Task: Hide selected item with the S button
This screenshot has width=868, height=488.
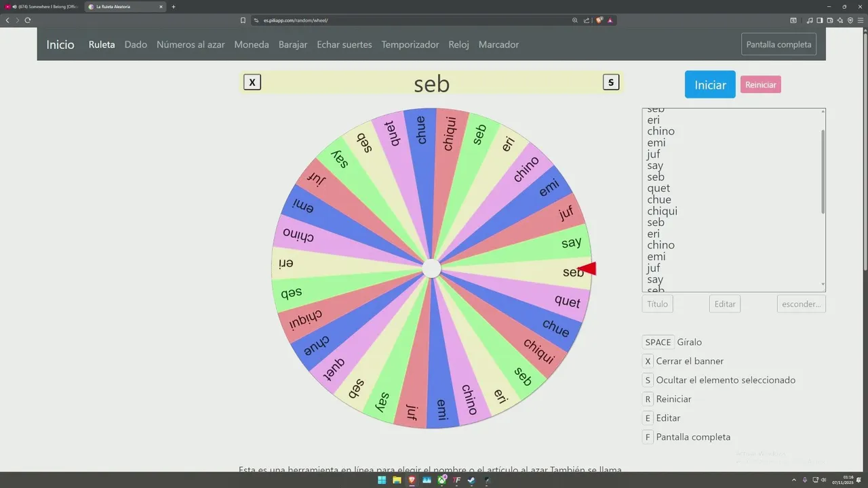Action: (611, 83)
